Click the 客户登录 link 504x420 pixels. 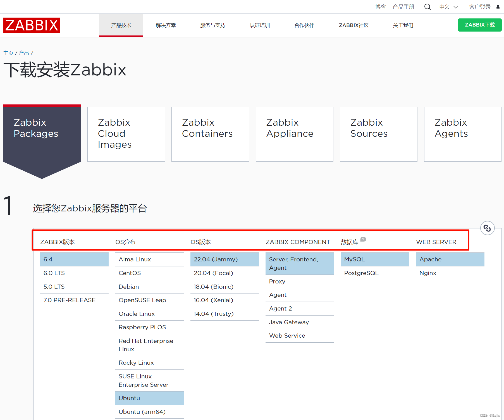coord(479,7)
